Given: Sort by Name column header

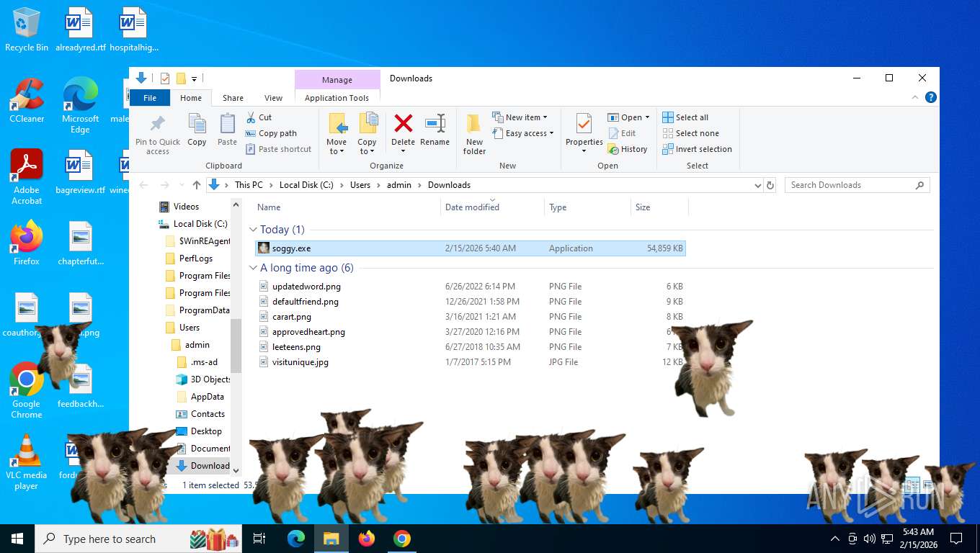Looking at the screenshot, I should (x=347, y=207).
